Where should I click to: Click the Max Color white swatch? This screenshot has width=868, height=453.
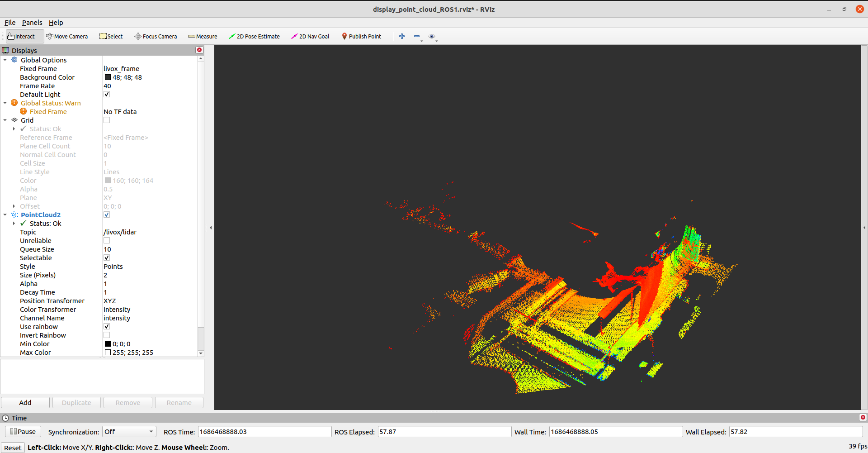[x=108, y=353]
